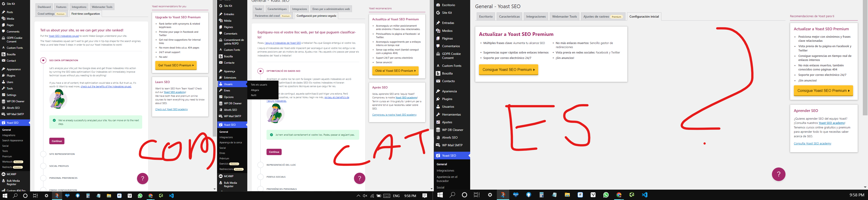The image size is (868, 200).
Task: Open Posts in the English sidebar
Action: pyautogui.click(x=10, y=12)
